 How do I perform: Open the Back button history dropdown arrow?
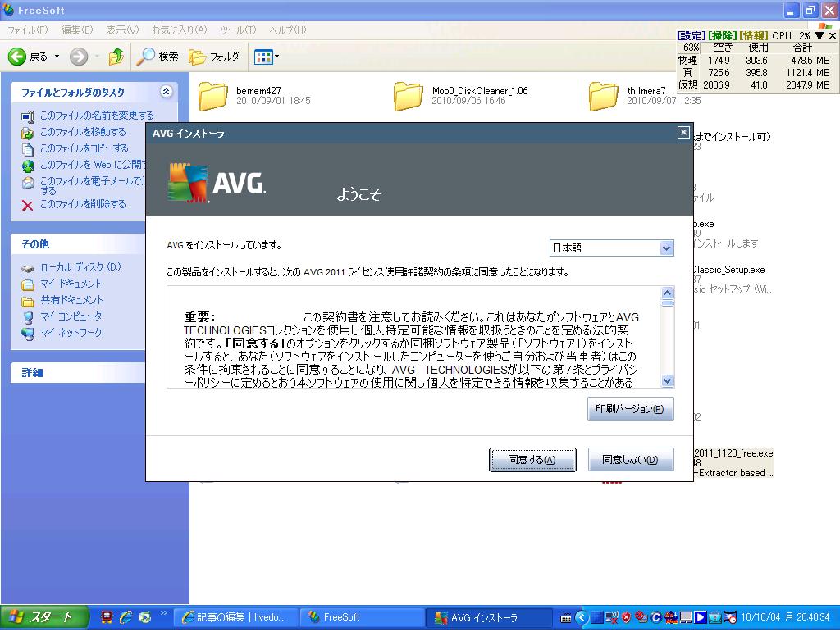click(57, 57)
